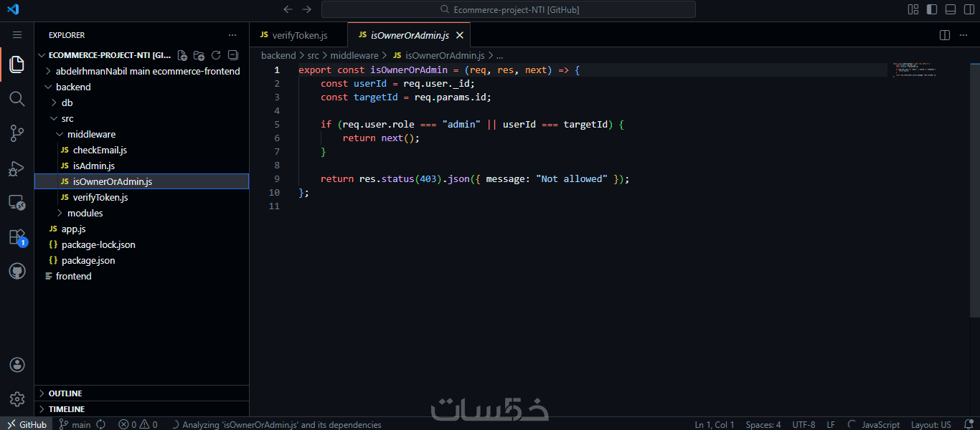Select isOwnerOrAdmin.js in the file tree

point(141,181)
